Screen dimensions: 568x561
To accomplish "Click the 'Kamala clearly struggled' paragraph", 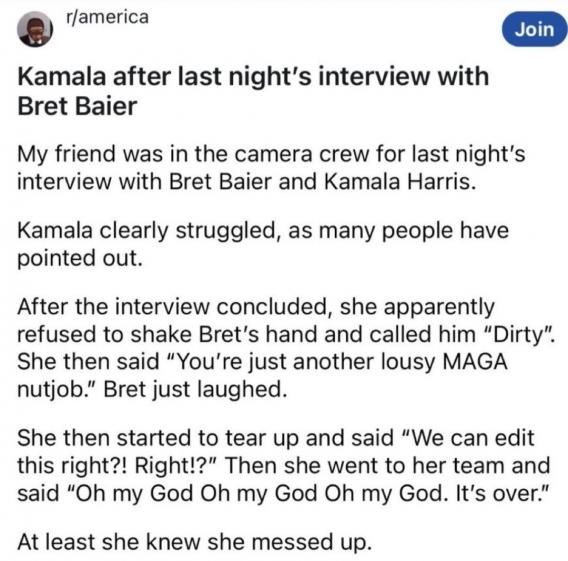I will coord(263,244).
